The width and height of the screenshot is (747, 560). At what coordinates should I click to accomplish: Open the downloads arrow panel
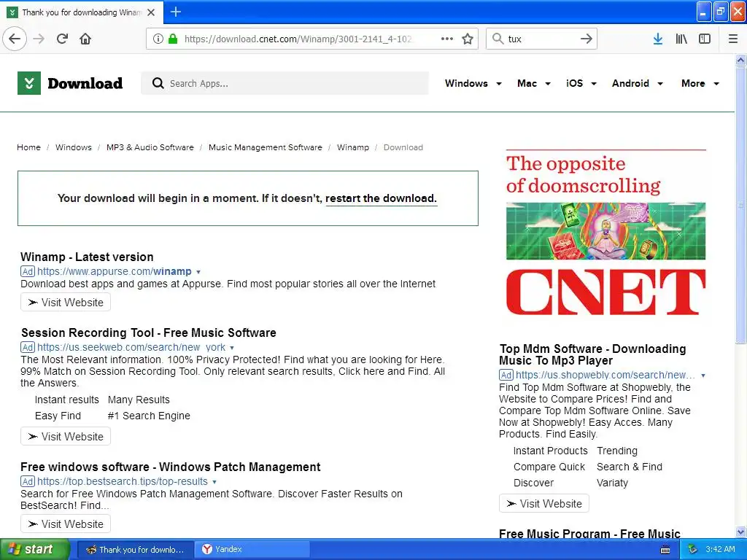coord(658,39)
